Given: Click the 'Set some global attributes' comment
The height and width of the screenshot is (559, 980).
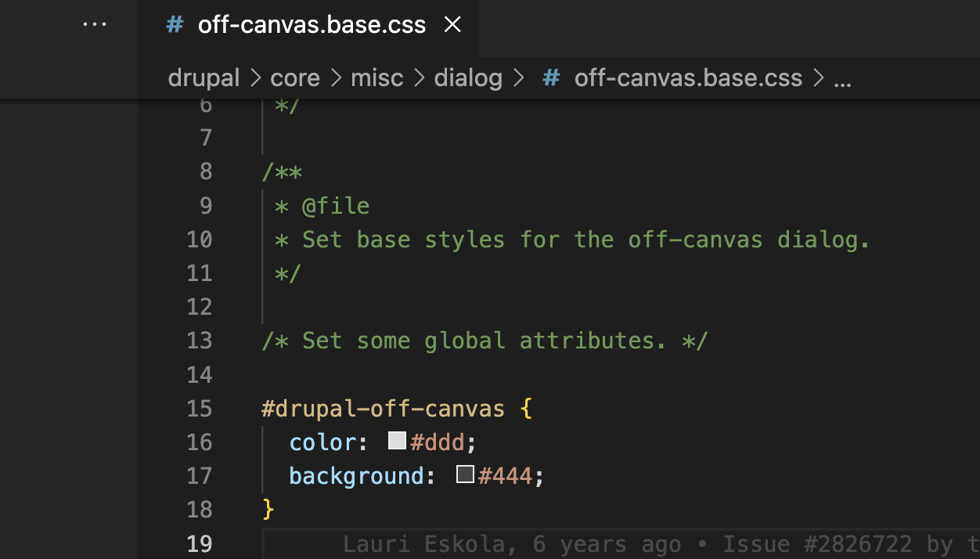Looking at the screenshot, I should coord(485,341).
